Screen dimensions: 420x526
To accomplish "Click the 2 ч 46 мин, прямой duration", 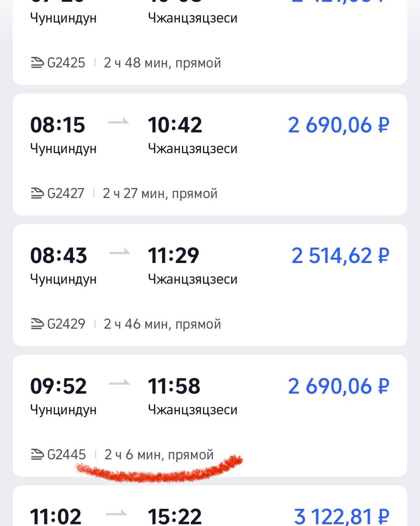I will pos(162,324).
